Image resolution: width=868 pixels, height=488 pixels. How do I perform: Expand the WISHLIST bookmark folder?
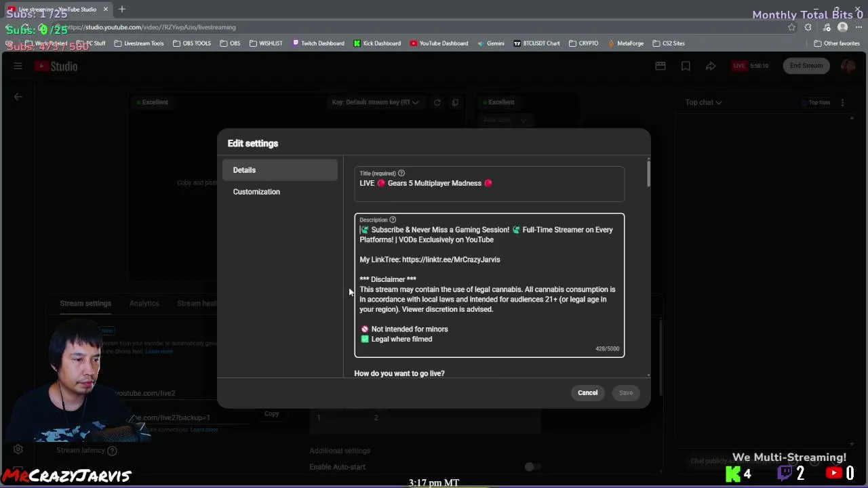tap(266, 43)
